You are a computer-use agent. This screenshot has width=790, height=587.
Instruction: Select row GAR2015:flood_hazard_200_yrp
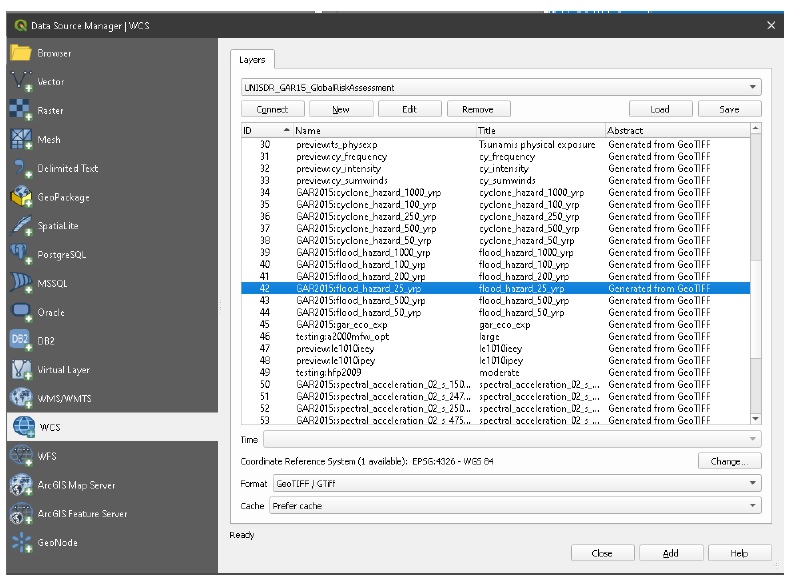[x=496, y=277]
